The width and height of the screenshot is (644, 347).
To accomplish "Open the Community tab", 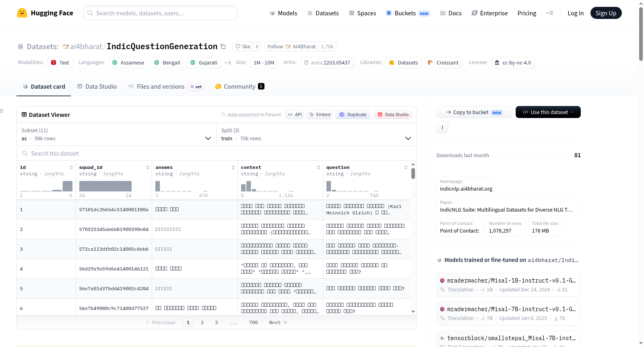I will coord(239,87).
